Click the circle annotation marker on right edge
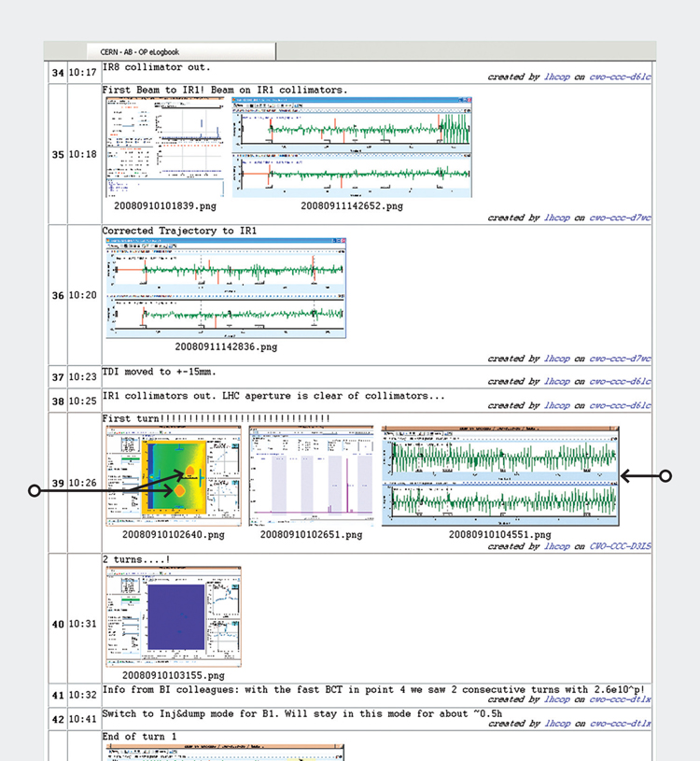The height and width of the screenshot is (761, 700). click(x=665, y=476)
